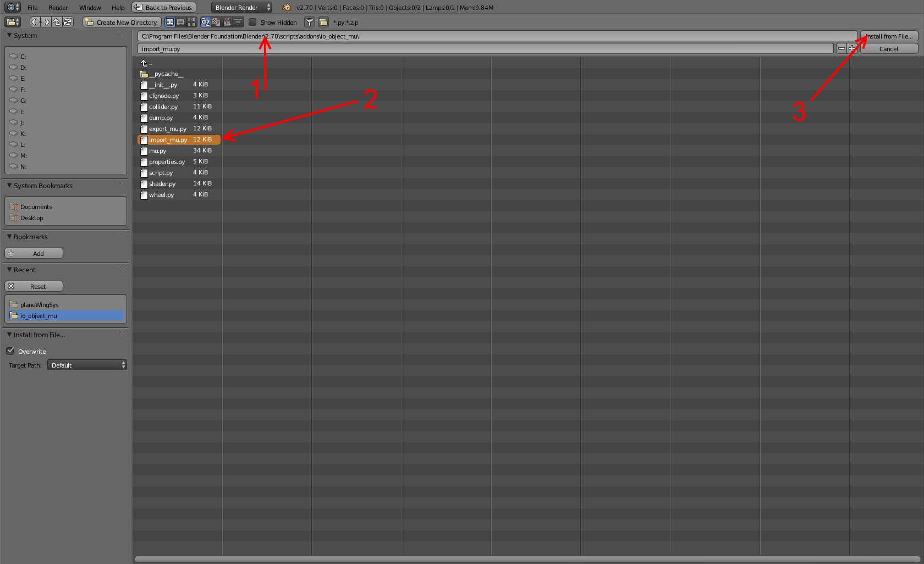Uncheck the Overwrite option
The height and width of the screenshot is (564, 924).
10,351
